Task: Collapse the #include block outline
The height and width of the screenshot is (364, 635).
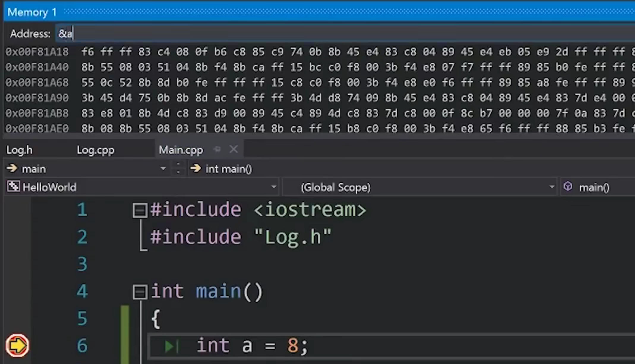Action: click(140, 210)
